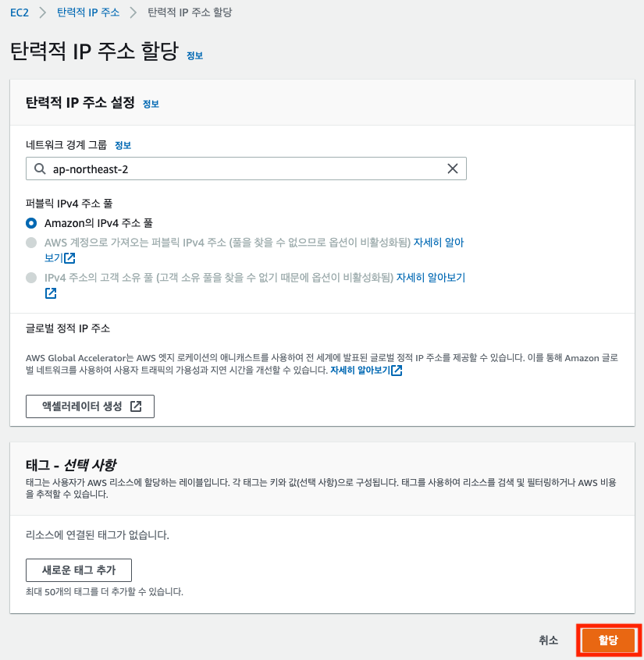Go to EC2 in the breadcrumb
Screen dimensions: 644x660
click(x=20, y=12)
